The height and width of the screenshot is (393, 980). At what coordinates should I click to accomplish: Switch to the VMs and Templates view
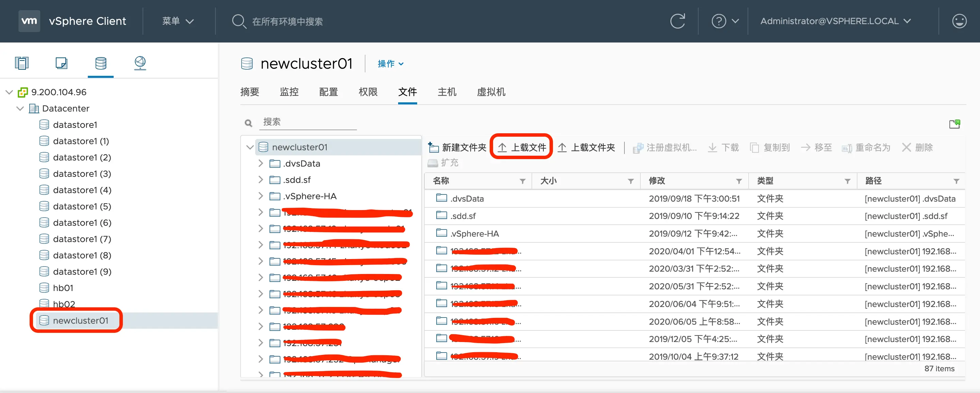61,63
